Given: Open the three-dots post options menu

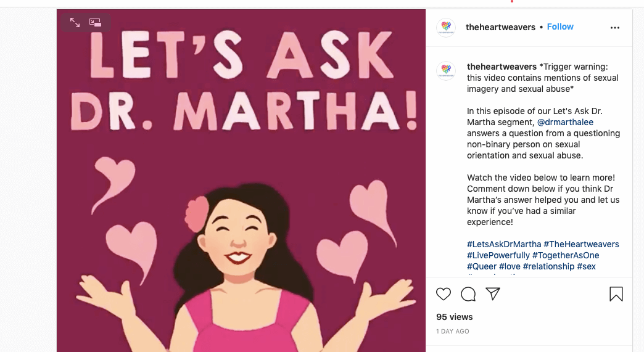Looking at the screenshot, I should [614, 28].
